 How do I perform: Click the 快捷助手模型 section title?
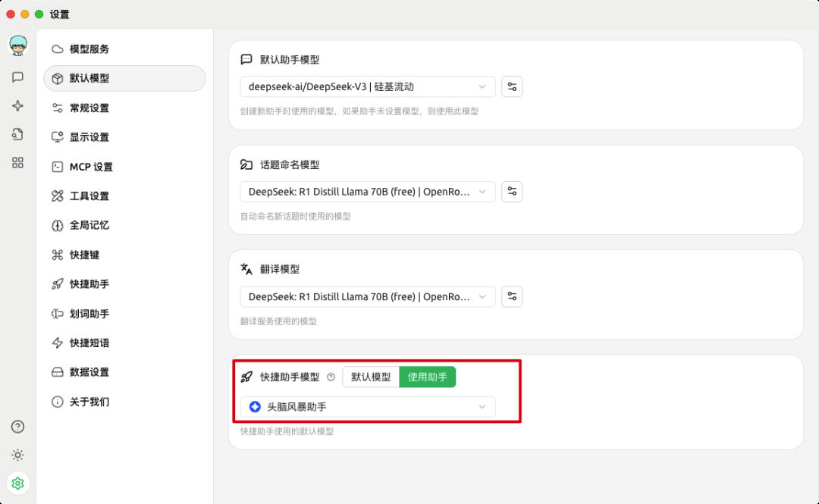coord(290,377)
